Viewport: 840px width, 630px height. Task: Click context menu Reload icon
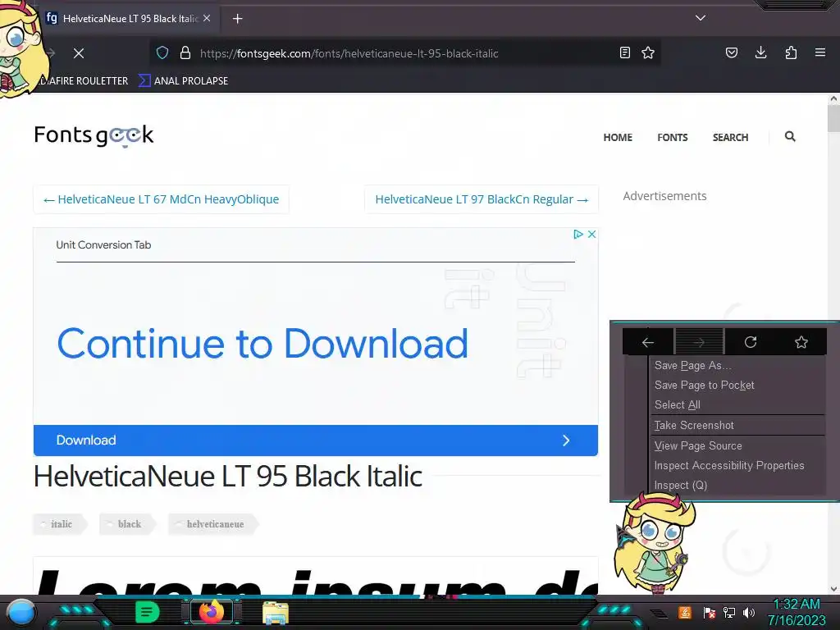click(x=750, y=342)
